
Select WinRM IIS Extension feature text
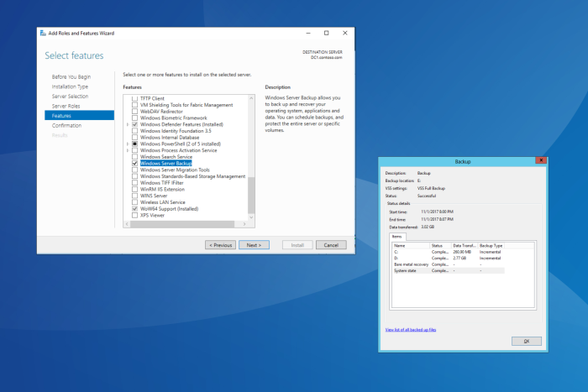(162, 189)
